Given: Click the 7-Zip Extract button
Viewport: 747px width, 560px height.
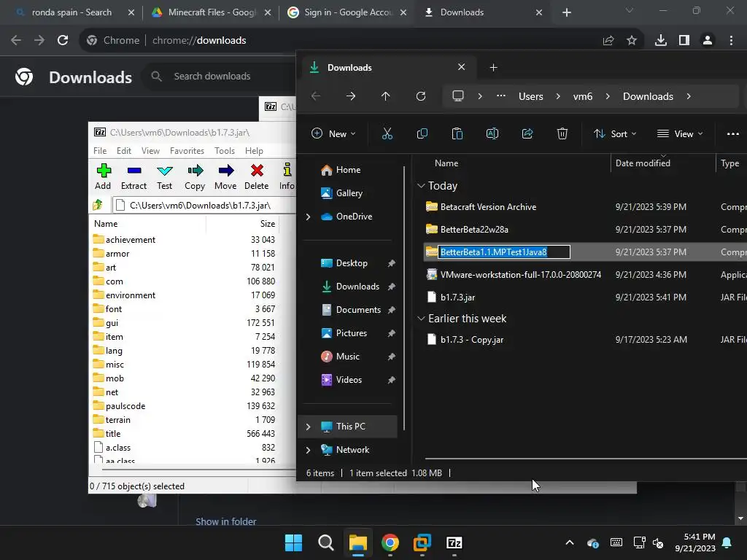Looking at the screenshot, I should point(134,176).
